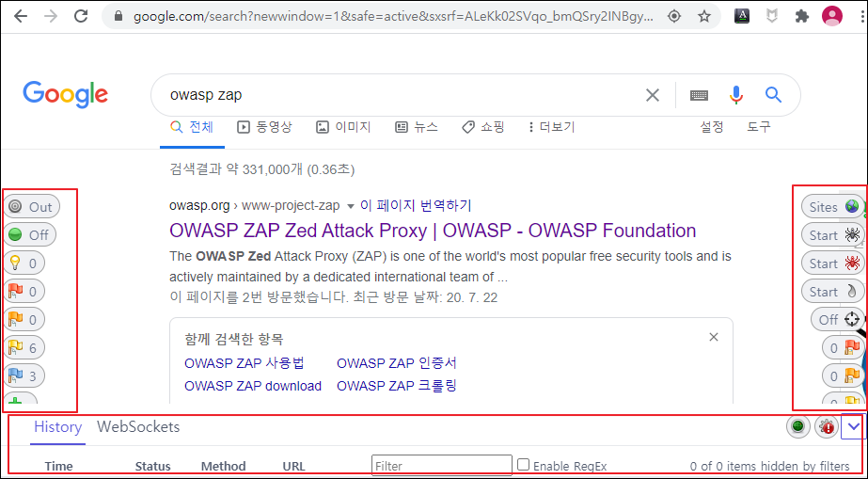Open left panel red flag alerts showing 0
868x479 pixels.
(24, 291)
